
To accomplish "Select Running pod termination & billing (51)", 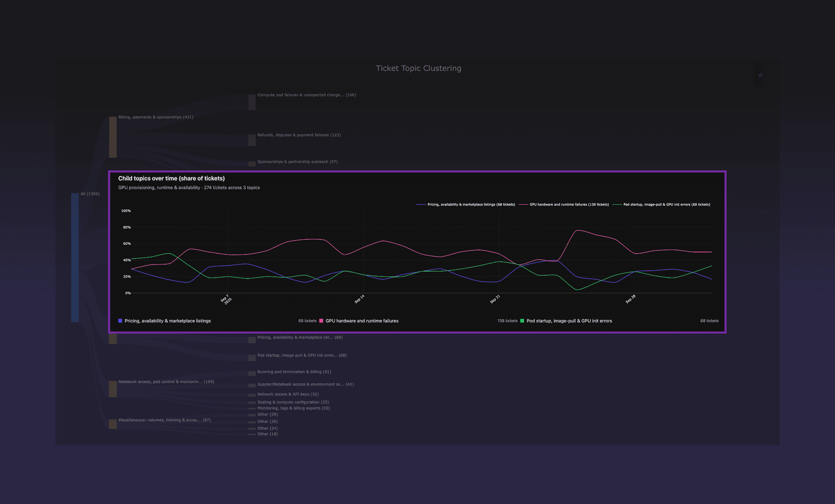I will tap(252, 373).
